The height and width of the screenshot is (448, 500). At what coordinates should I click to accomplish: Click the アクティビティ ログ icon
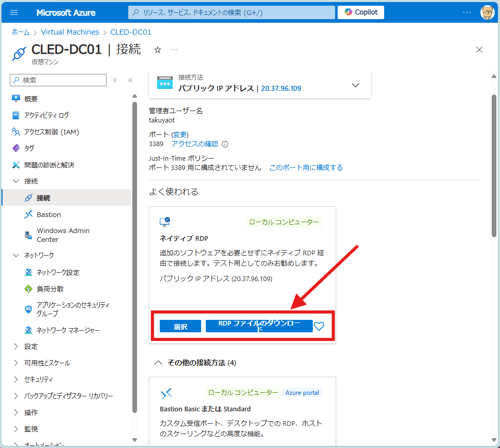[x=16, y=115]
